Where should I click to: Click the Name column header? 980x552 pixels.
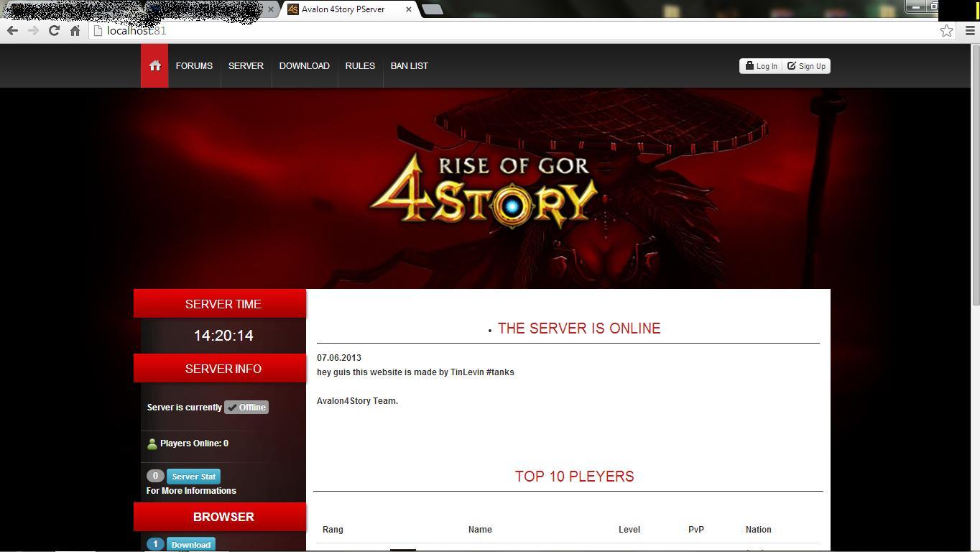[480, 530]
